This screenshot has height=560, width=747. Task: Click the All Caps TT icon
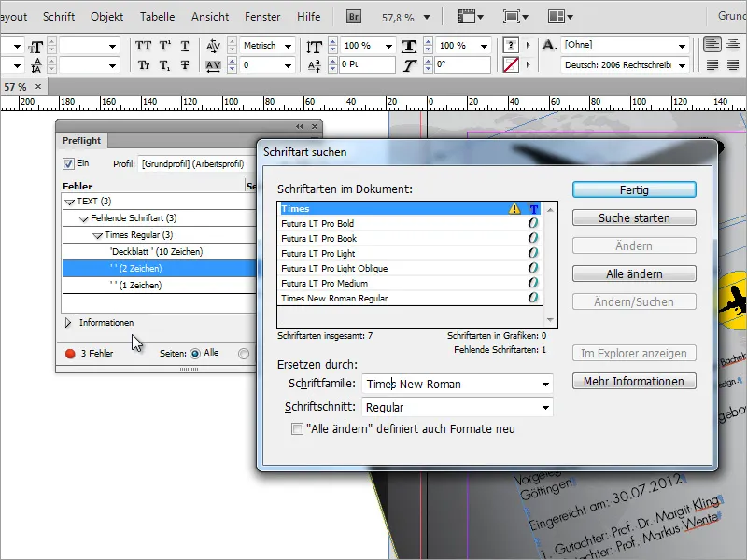143,46
